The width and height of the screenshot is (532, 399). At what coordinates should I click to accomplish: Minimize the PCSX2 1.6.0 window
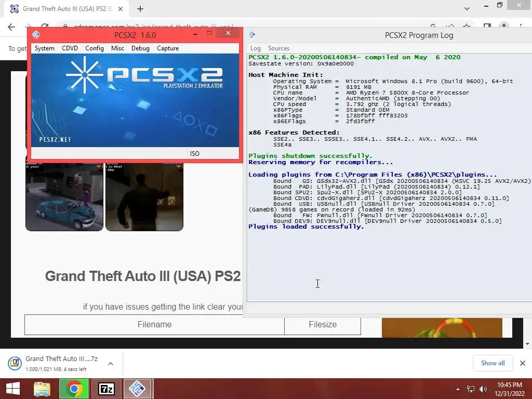pyautogui.click(x=195, y=34)
